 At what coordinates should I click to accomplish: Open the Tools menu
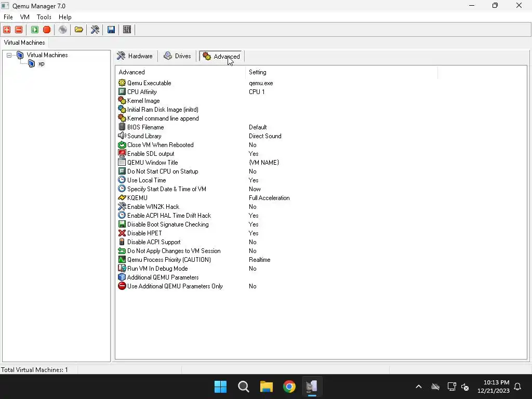tap(44, 17)
